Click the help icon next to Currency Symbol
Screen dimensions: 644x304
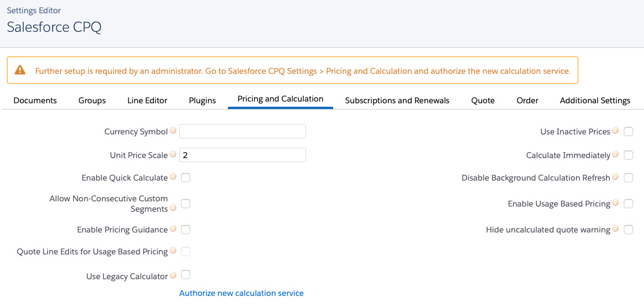173,131
